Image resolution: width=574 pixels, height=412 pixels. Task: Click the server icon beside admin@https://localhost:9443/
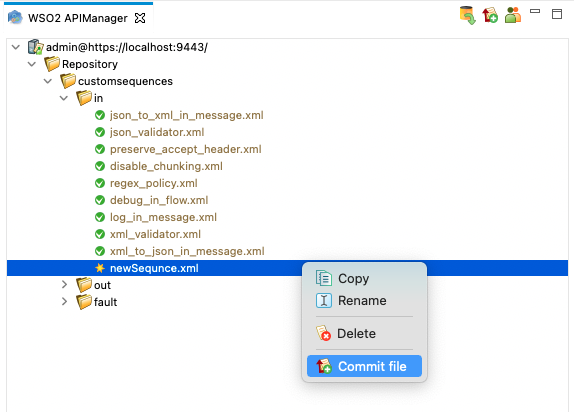click(36, 47)
